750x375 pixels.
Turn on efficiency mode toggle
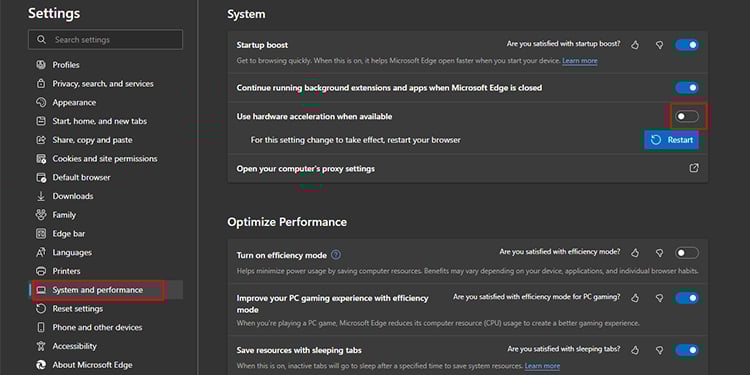687,253
